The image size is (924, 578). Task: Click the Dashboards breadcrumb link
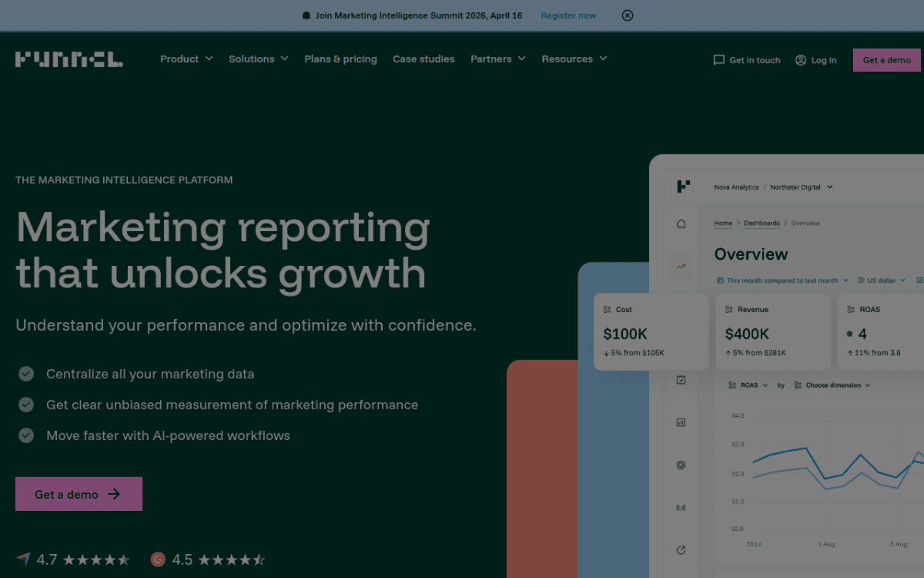point(762,223)
